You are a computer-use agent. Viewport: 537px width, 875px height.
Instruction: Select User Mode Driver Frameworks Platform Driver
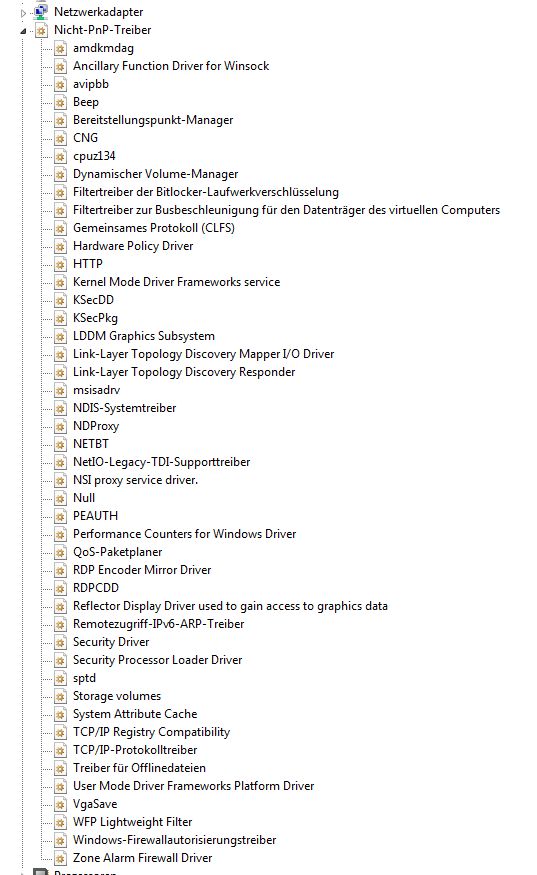pyautogui.click(x=193, y=786)
